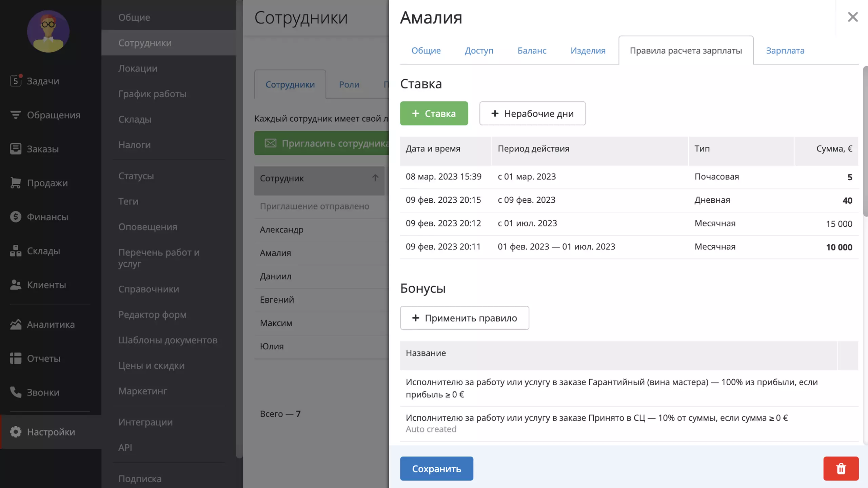Open API settings
Image resolution: width=868 pixels, height=488 pixels.
click(x=169, y=447)
